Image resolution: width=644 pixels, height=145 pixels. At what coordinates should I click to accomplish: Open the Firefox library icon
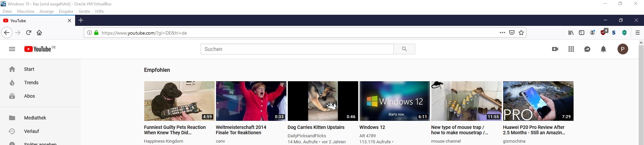[x=571, y=33]
